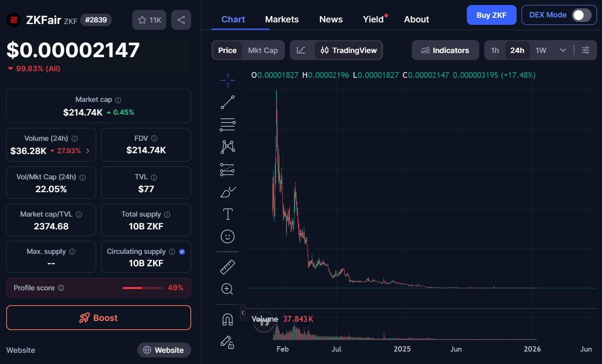Expand Volume (24h) details chevron

(x=87, y=151)
